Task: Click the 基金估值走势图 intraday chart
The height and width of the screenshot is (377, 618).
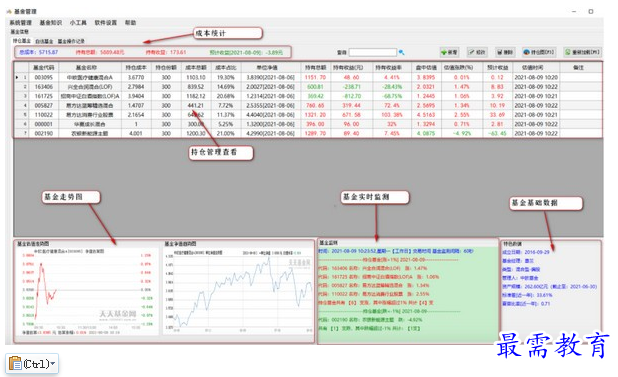Action: (x=86, y=291)
